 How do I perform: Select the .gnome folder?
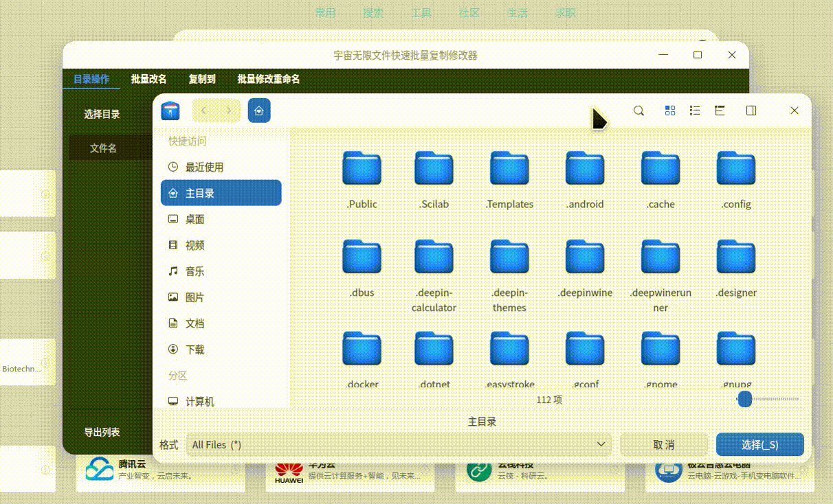[660, 359]
